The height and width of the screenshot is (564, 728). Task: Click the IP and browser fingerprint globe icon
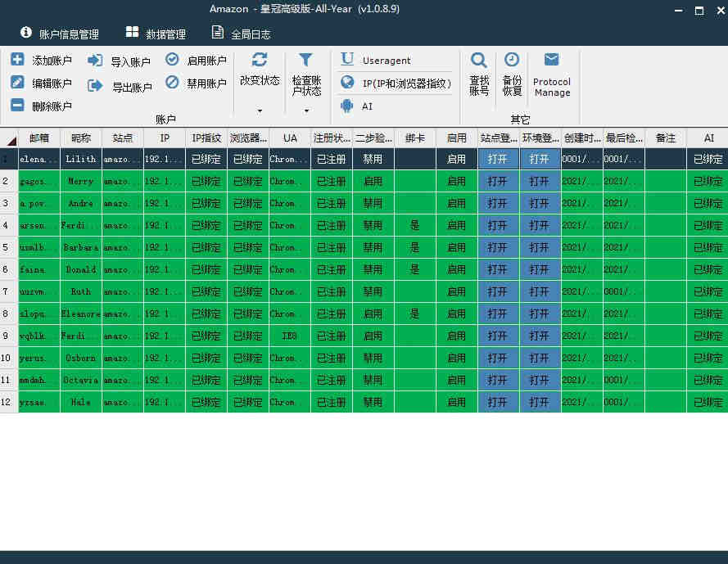(347, 82)
